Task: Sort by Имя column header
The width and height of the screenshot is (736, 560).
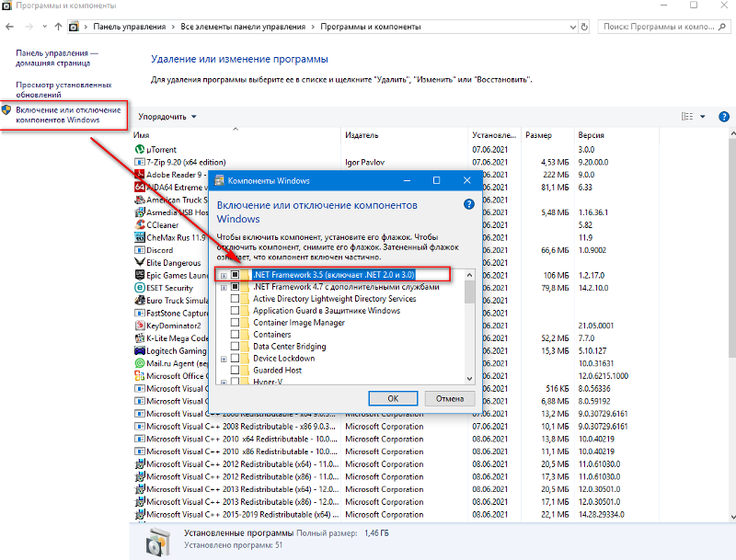Action: point(236,135)
